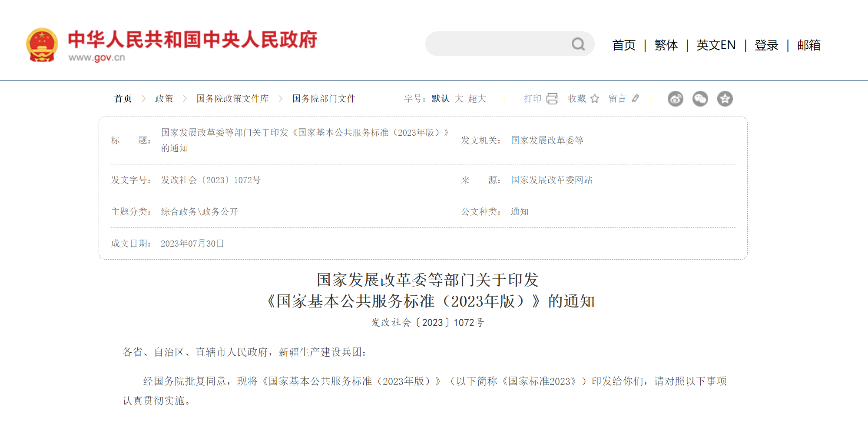Open the 英文EN English version
Image resolution: width=868 pixels, height=421 pixels.
[x=716, y=45]
